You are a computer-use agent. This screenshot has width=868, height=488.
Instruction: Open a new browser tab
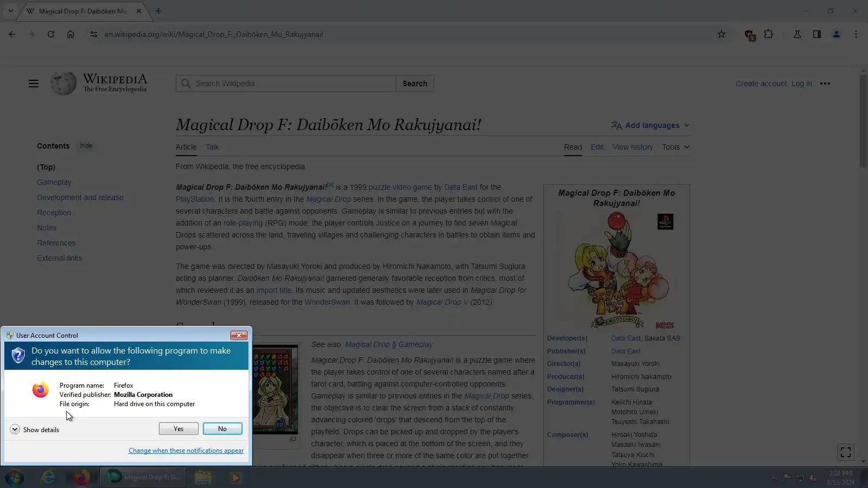point(158,11)
